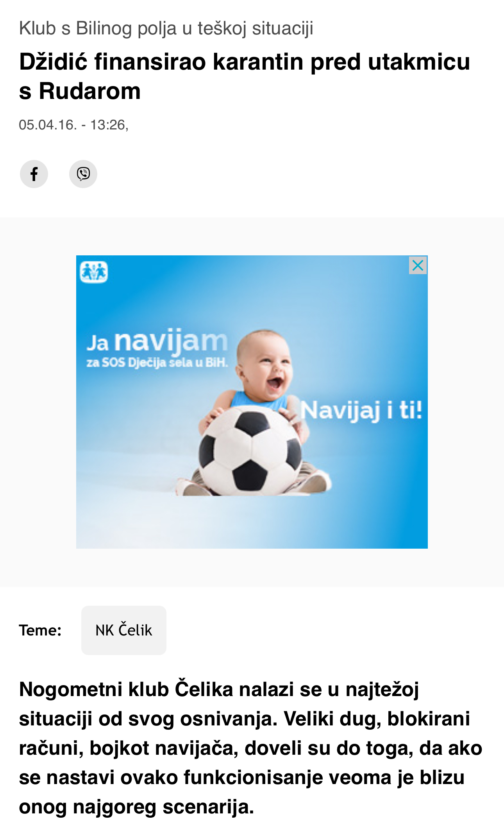The height and width of the screenshot is (831, 504).
Task: Close the SOS Dječija sela ad
Action: coord(418,266)
